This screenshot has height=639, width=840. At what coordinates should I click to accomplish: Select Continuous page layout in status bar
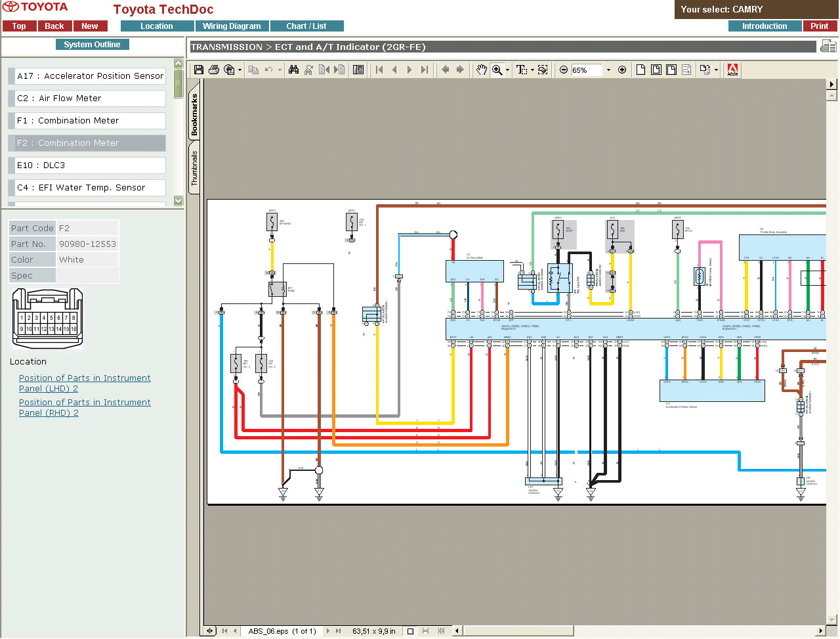[425, 631]
